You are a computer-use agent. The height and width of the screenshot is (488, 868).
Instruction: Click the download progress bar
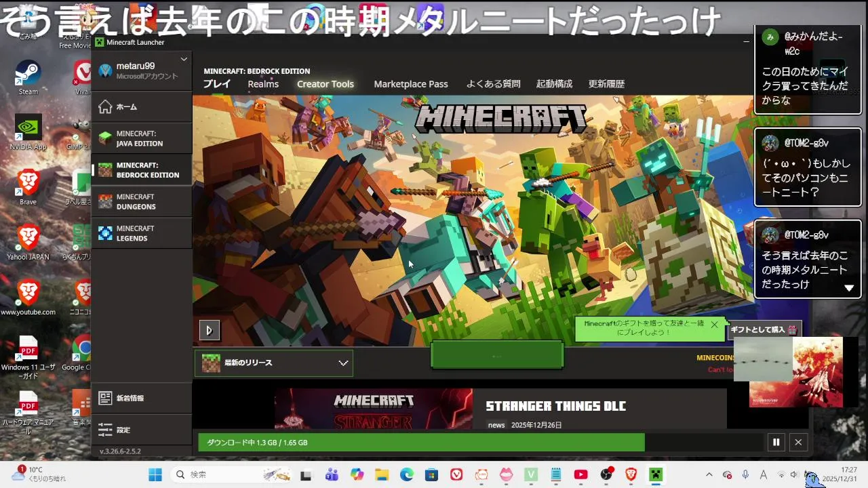[481, 443]
